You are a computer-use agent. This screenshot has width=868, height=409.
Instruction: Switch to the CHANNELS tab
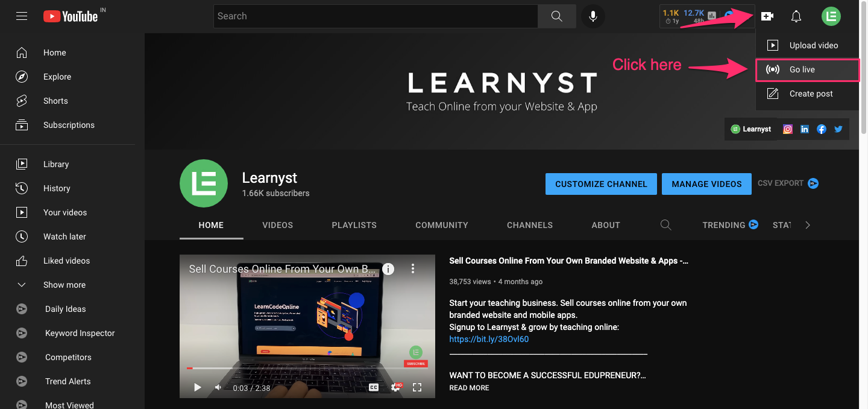530,225
